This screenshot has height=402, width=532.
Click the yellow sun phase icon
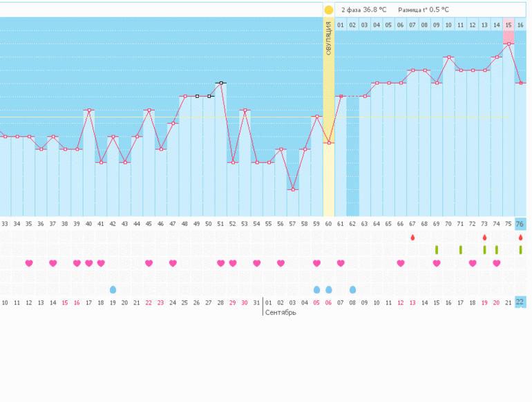point(329,10)
